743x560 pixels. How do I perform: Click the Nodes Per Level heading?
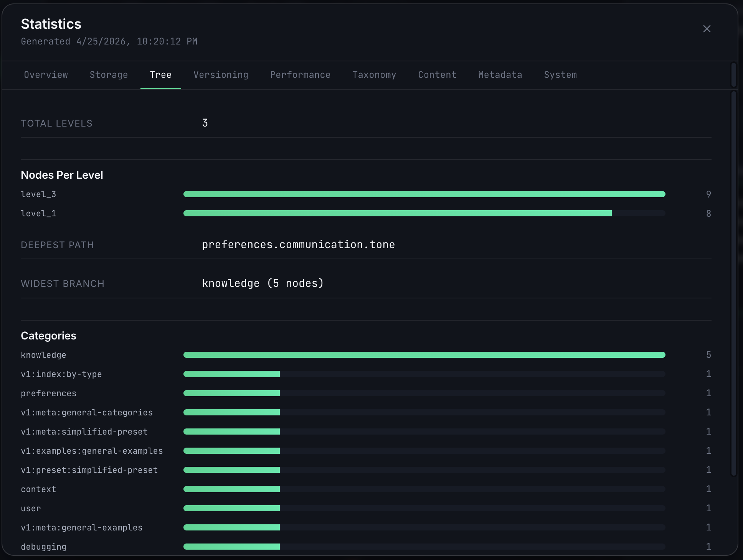pos(62,175)
